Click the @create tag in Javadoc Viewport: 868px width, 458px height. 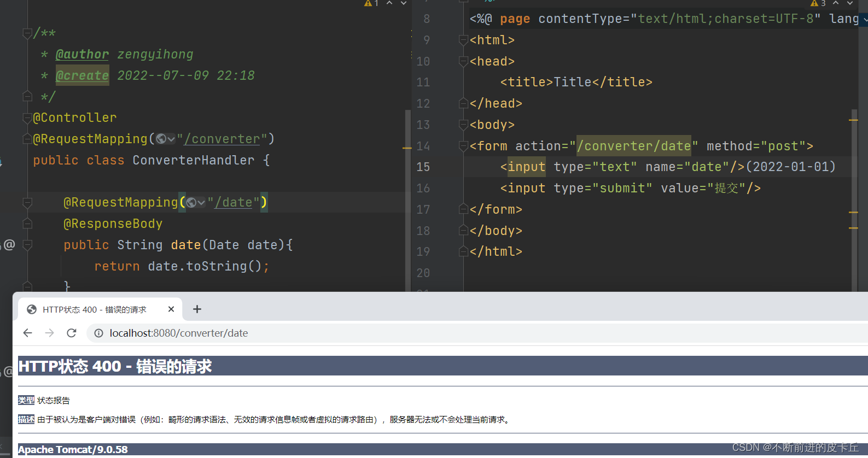coord(82,75)
